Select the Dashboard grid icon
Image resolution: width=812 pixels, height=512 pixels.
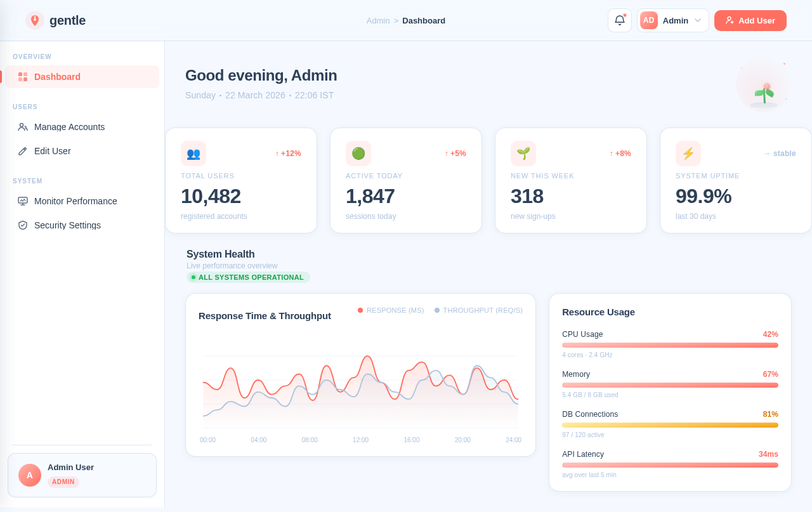tap(22, 76)
